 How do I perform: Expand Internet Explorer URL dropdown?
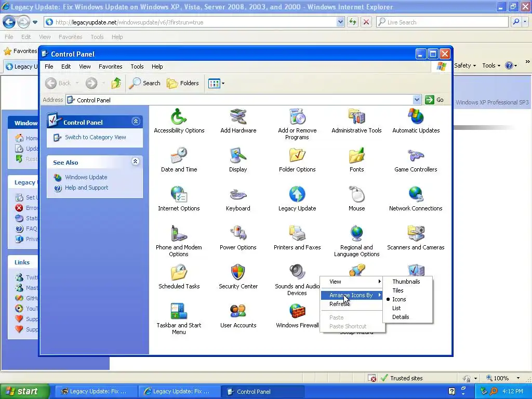click(x=341, y=22)
